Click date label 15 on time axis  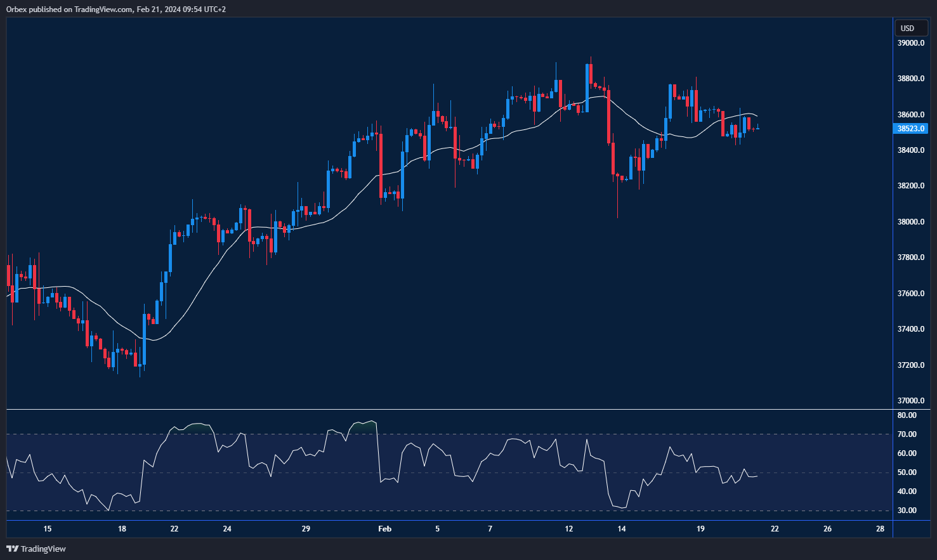48,529
